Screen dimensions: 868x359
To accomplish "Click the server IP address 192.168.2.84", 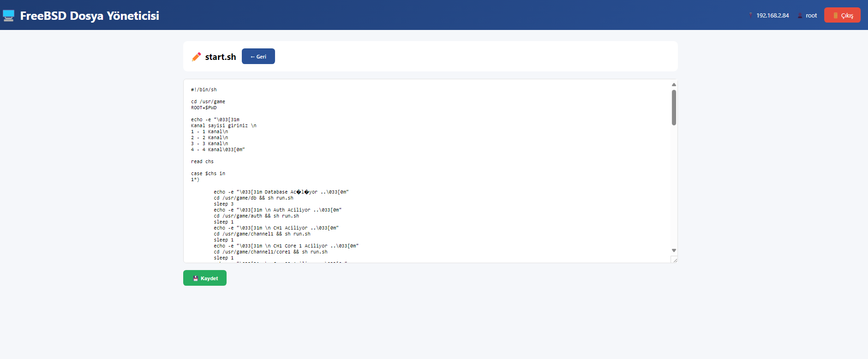I will click(x=772, y=15).
